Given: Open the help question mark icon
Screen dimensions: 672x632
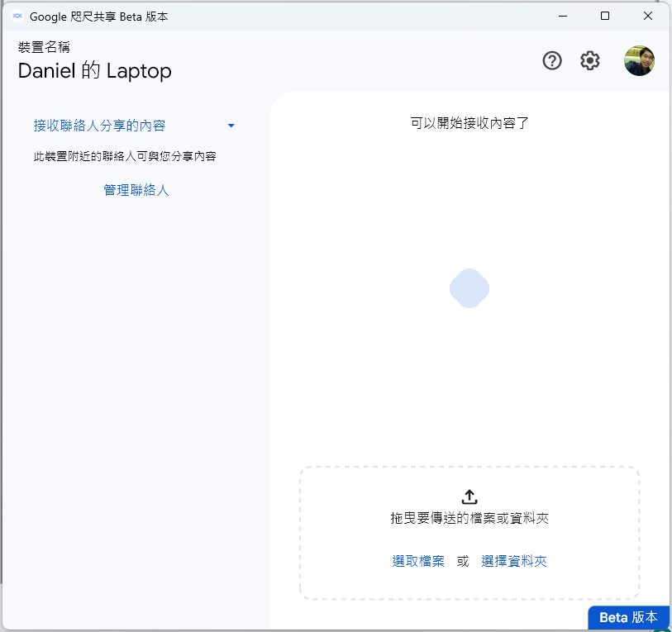Looking at the screenshot, I should 552,60.
